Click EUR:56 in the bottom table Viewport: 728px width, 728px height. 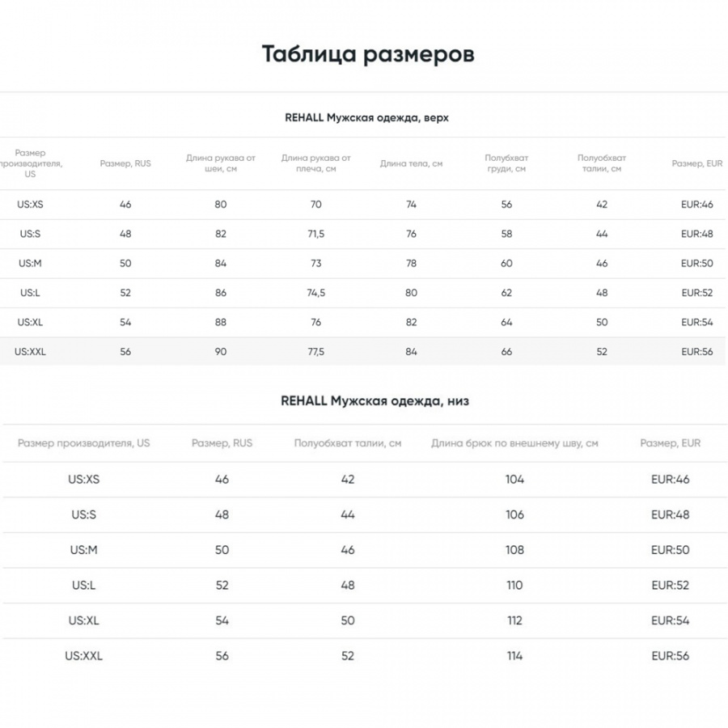(670, 656)
